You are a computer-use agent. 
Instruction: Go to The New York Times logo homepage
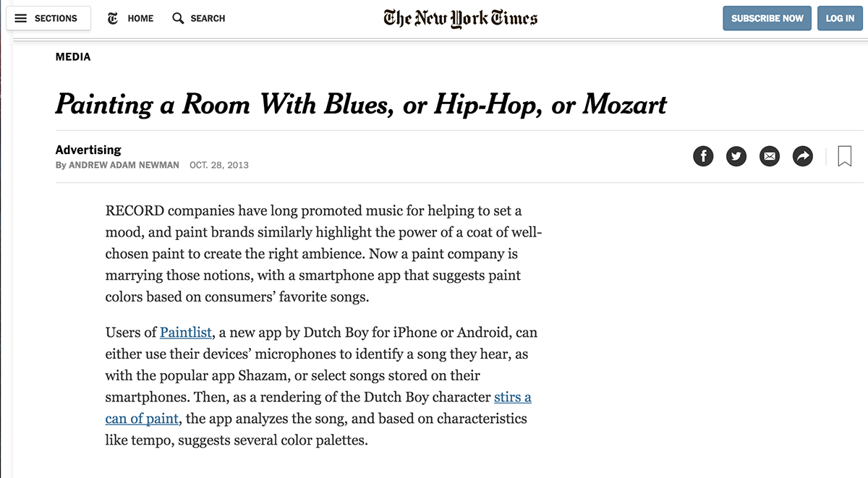tap(460, 18)
